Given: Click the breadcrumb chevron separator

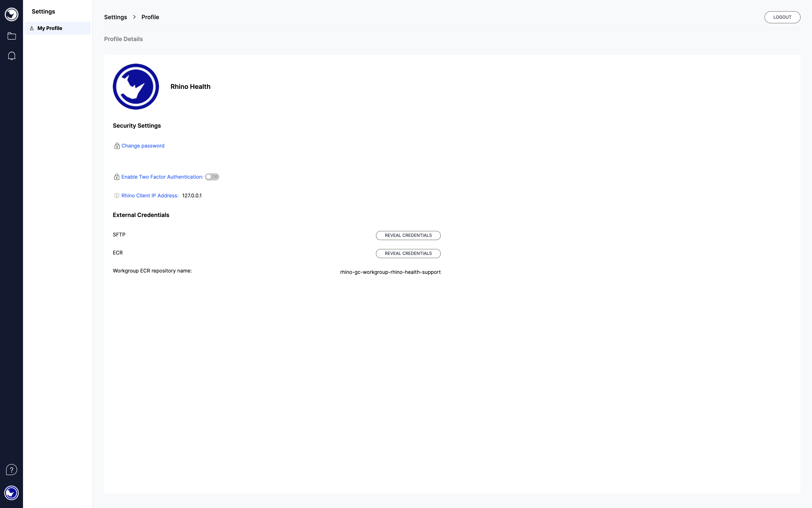Looking at the screenshot, I should tap(134, 17).
